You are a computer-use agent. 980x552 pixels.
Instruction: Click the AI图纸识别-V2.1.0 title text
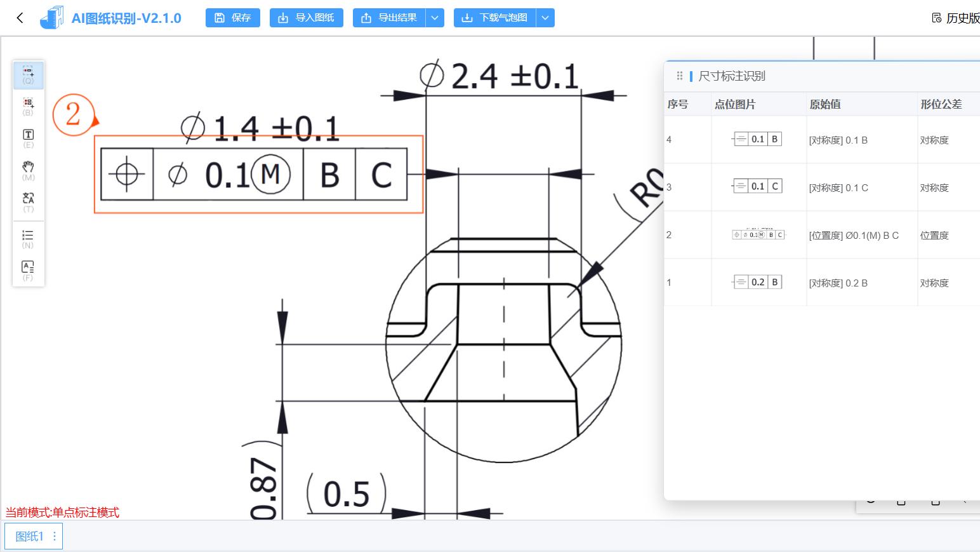[x=126, y=18]
